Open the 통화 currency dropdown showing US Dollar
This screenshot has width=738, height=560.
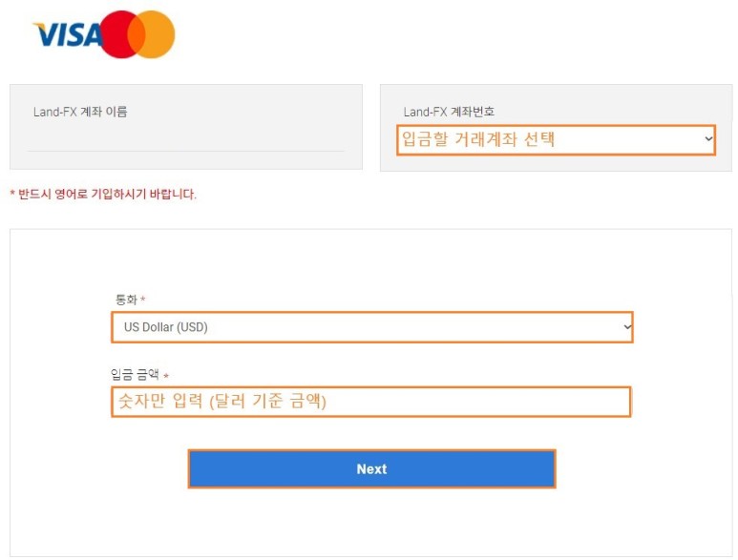(x=372, y=327)
